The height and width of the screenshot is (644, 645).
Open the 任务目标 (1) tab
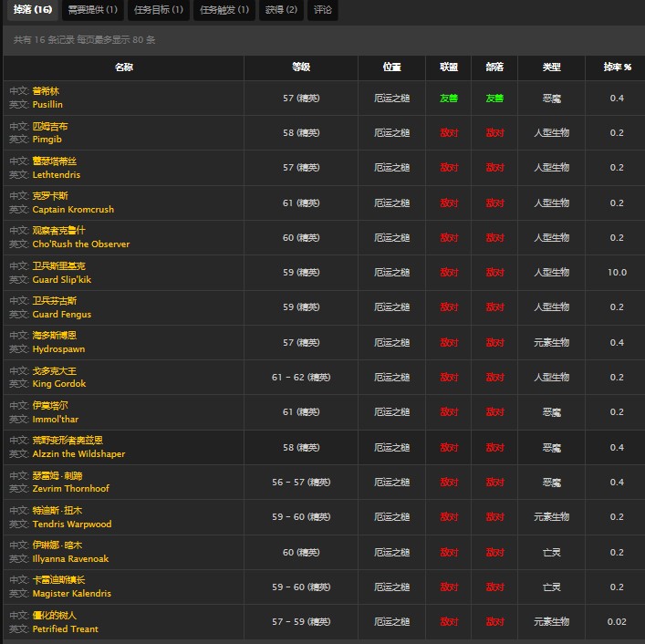click(159, 10)
